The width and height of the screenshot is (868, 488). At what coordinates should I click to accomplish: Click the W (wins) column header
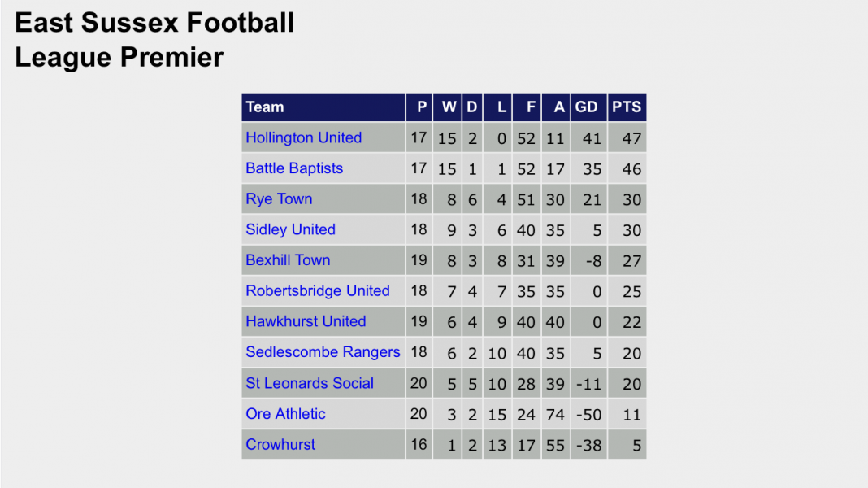pos(449,107)
